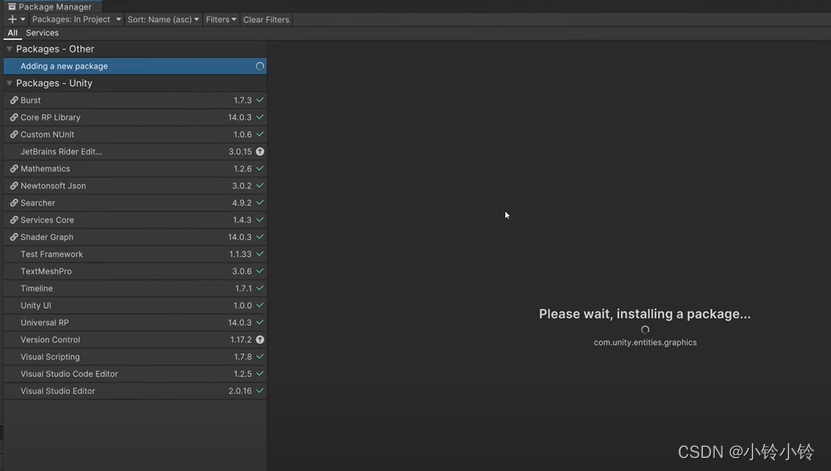
Task: Click the installed checkmark for Test Framework
Action: [x=260, y=254]
